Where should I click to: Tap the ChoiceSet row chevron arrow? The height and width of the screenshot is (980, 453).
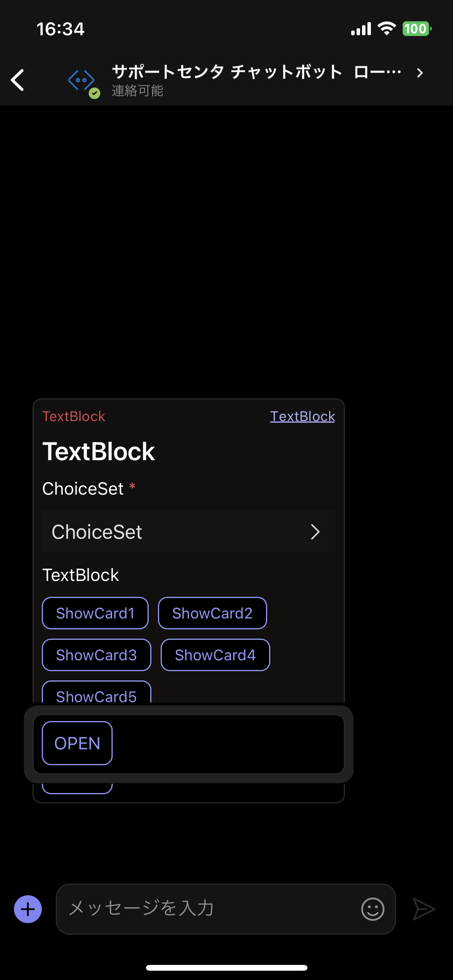pyautogui.click(x=315, y=532)
